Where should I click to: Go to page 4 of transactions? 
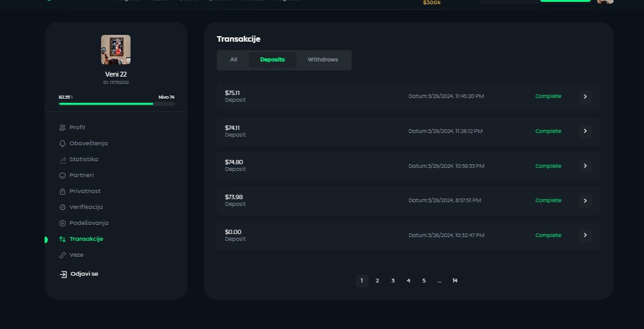[x=408, y=281]
